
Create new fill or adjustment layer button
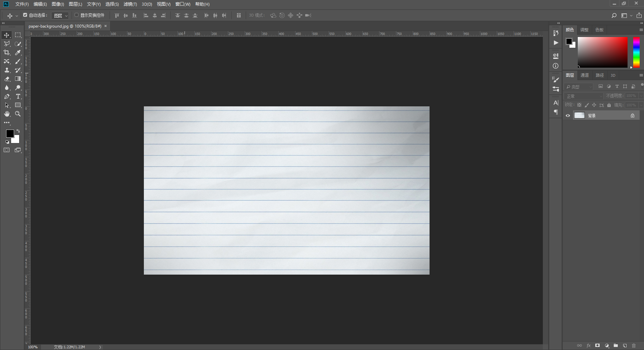(607, 346)
